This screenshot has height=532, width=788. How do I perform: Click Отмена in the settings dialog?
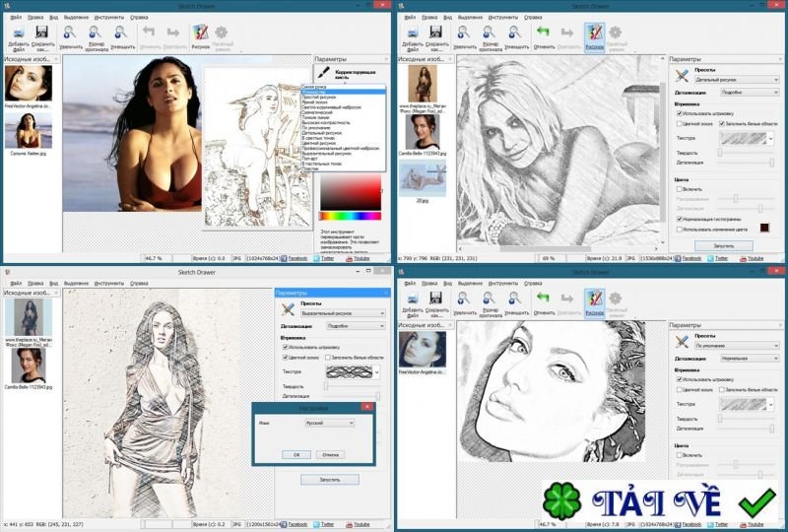pyautogui.click(x=330, y=454)
